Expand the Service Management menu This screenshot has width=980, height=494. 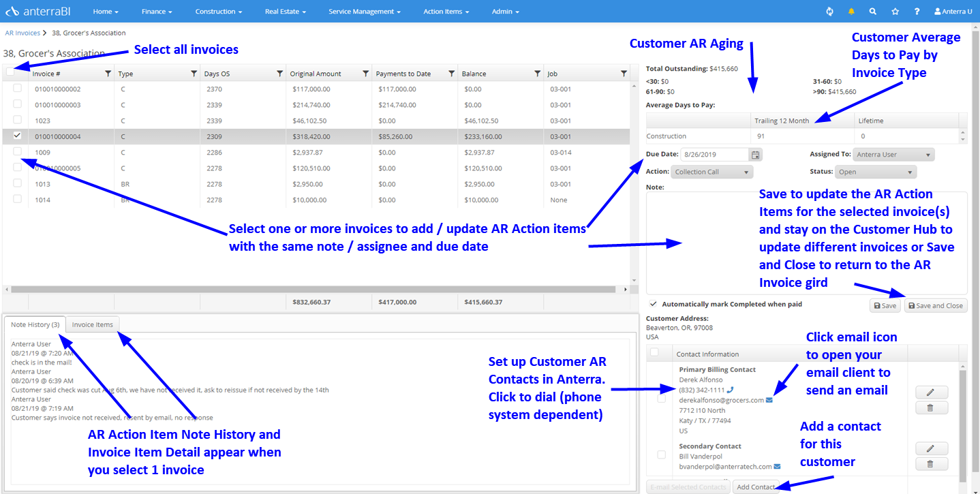[365, 12]
